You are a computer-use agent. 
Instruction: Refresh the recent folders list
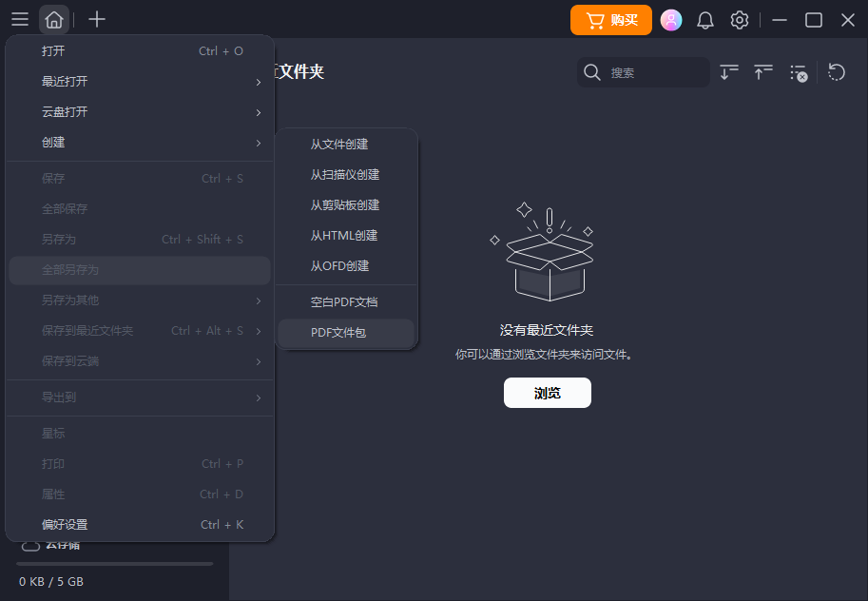point(837,72)
